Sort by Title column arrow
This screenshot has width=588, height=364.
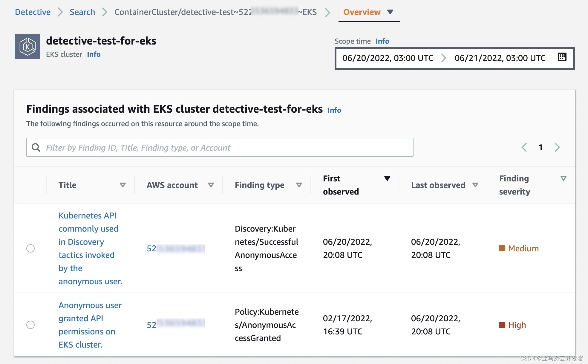pos(122,185)
